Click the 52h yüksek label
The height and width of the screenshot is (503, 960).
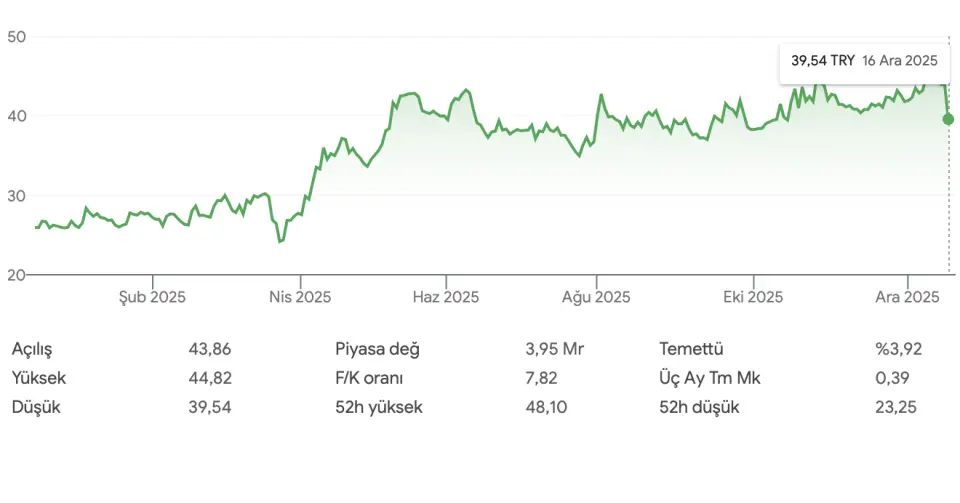379,407
